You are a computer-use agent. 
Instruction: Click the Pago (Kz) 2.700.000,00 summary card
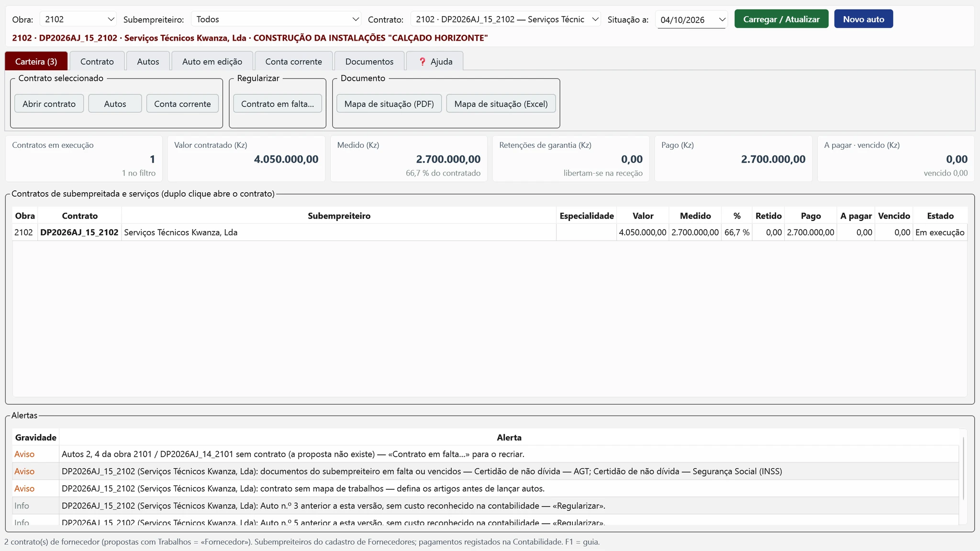tap(734, 159)
